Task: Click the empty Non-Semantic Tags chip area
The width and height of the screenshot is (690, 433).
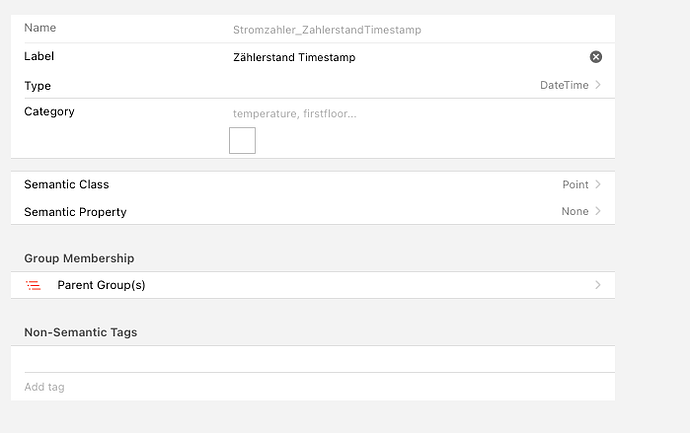Action: coord(312,359)
